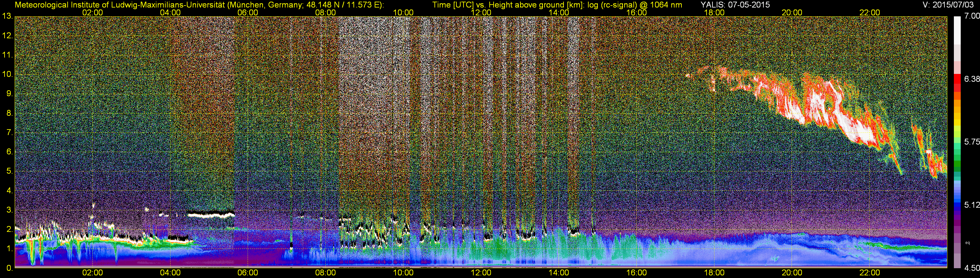Screen dimensions: 980x278
Task: Click the '12:00' label on the bottom time axis
Action: 481,273
